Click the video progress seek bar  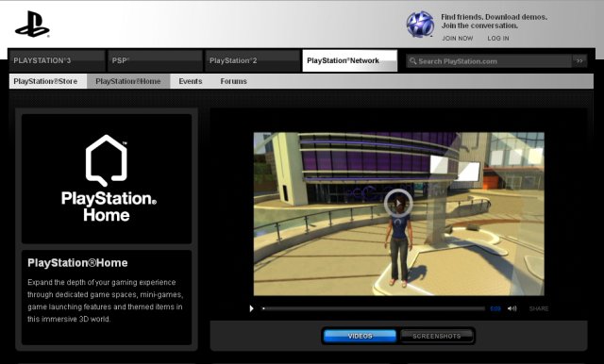374,308
